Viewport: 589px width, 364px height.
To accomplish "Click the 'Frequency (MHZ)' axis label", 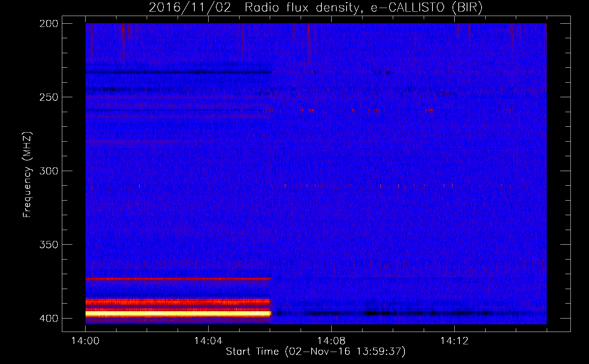I will pyautogui.click(x=27, y=174).
